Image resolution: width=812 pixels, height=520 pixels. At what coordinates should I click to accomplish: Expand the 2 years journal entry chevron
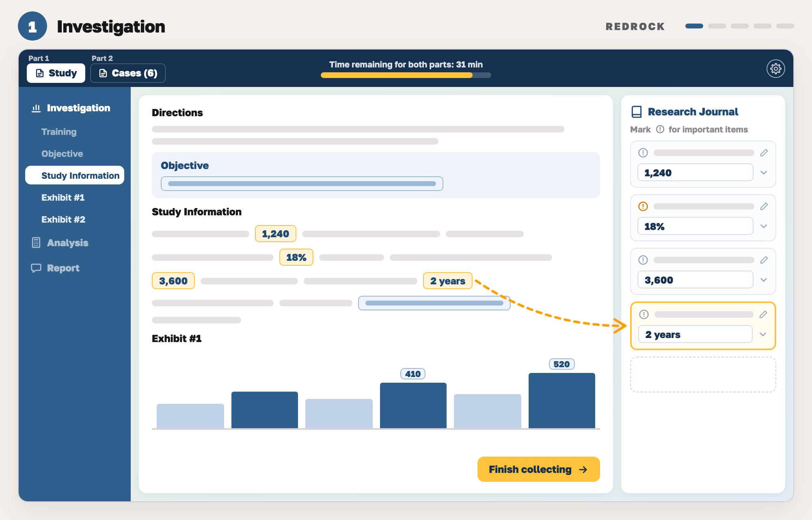(x=763, y=334)
